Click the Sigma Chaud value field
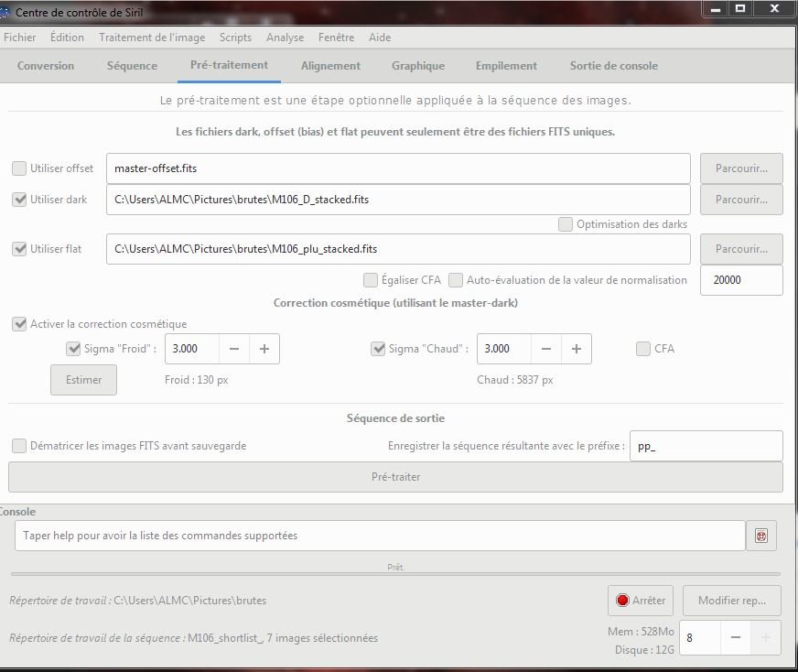Screen dimensions: 798x672 point(504,349)
